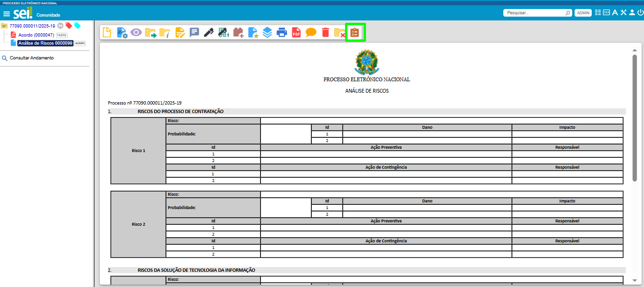The image size is (644, 287).
Task: Click the folder with red X icon
Action: click(x=340, y=32)
